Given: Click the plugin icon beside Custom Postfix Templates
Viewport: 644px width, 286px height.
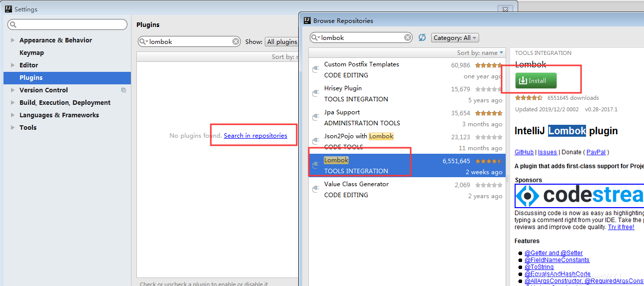Looking at the screenshot, I should pyautogui.click(x=315, y=69).
